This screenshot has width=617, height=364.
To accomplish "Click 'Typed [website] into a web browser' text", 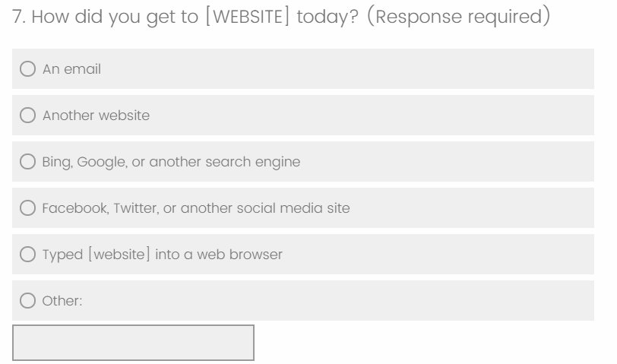I will [162, 255].
